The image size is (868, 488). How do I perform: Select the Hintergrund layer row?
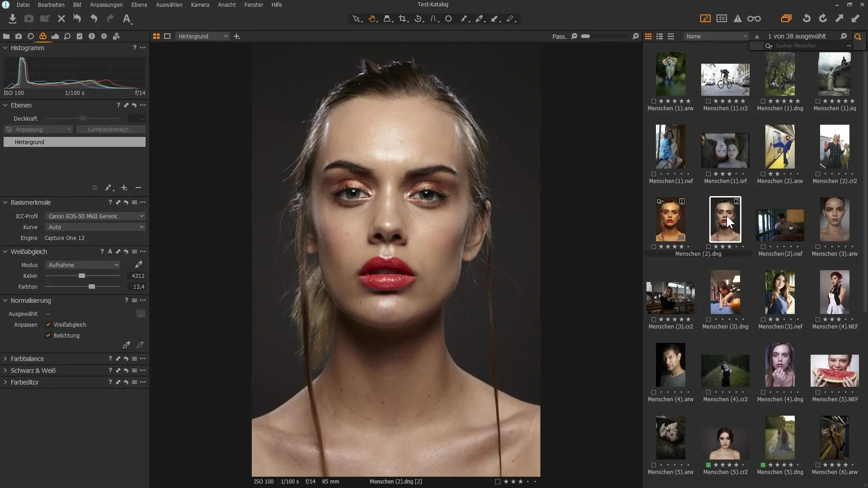click(75, 142)
